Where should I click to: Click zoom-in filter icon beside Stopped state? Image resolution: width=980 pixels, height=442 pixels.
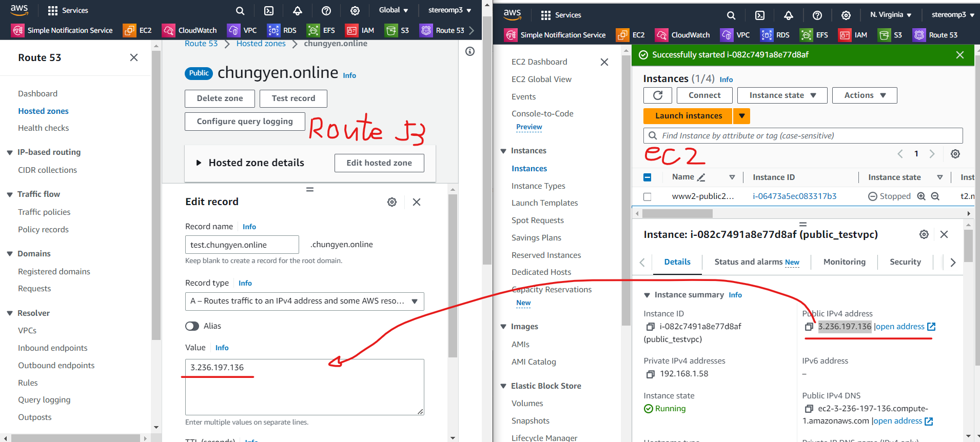(922, 196)
